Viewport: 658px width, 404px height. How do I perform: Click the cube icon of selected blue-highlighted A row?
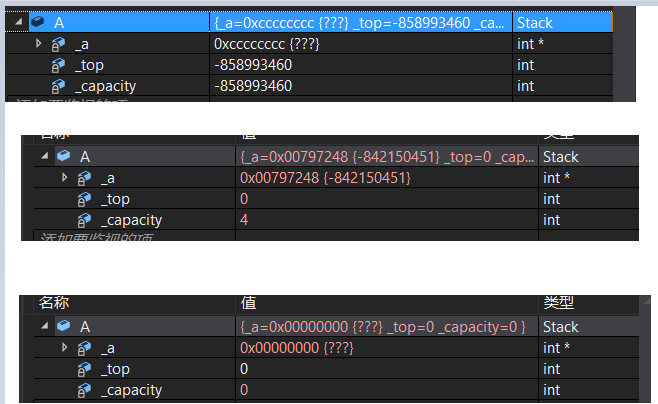click(x=37, y=21)
